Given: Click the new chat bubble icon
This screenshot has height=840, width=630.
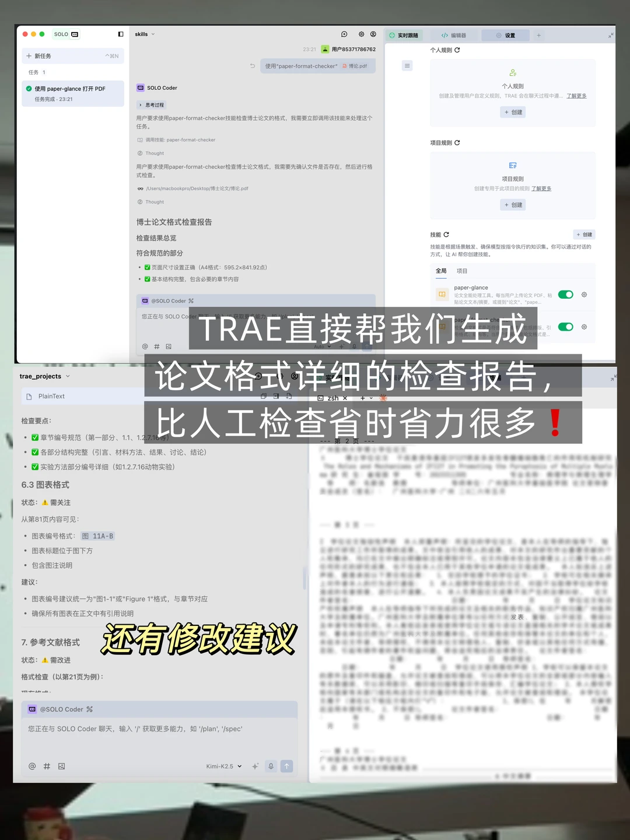Looking at the screenshot, I should (x=344, y=34).
